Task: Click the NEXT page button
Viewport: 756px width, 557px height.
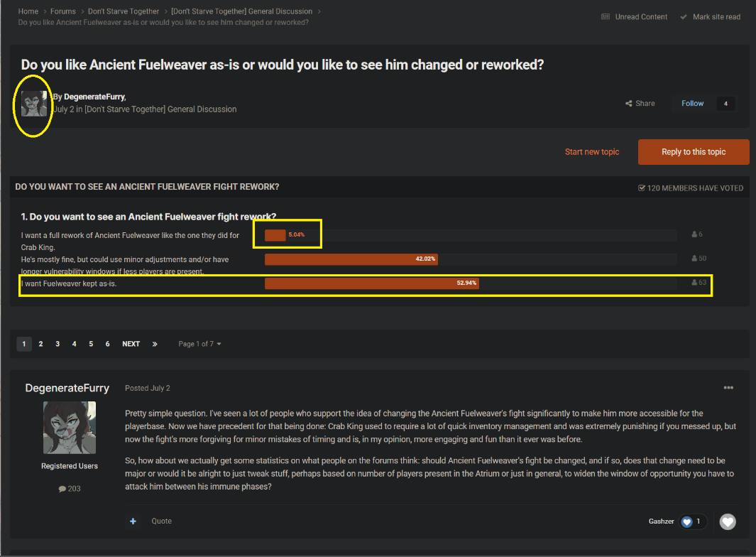Action: (131, 344)
